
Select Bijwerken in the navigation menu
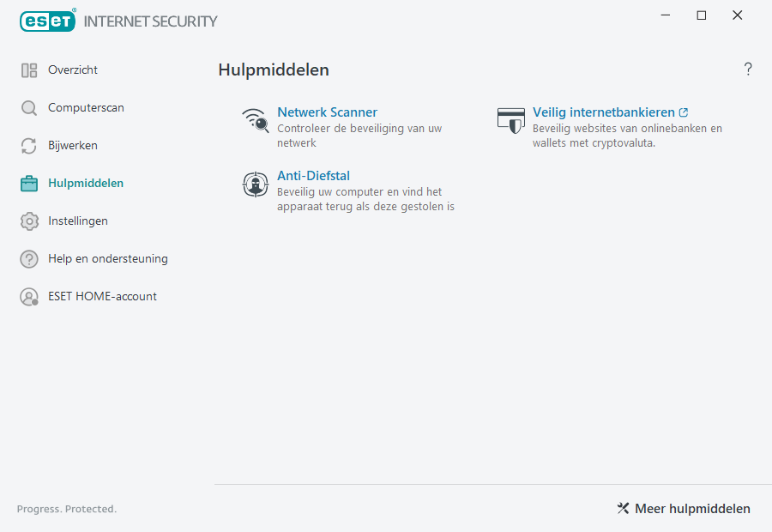[73, 145]
